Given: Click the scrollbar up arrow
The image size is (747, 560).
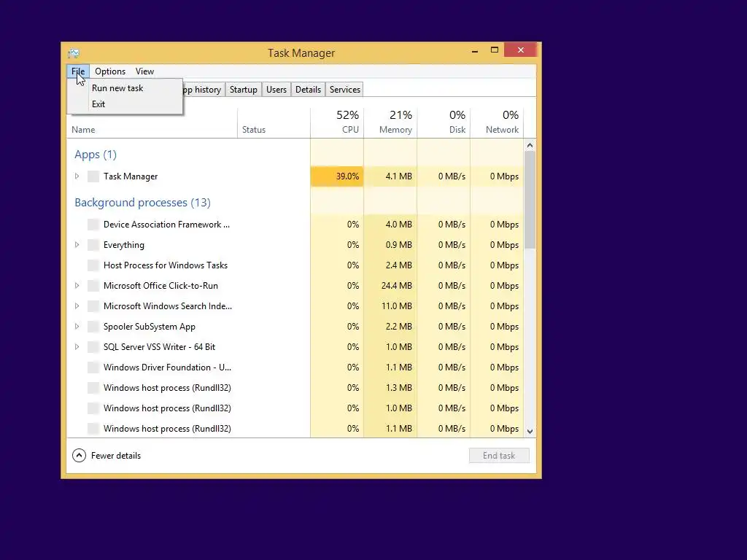Looking at the screenshot, I should point(530,145).
